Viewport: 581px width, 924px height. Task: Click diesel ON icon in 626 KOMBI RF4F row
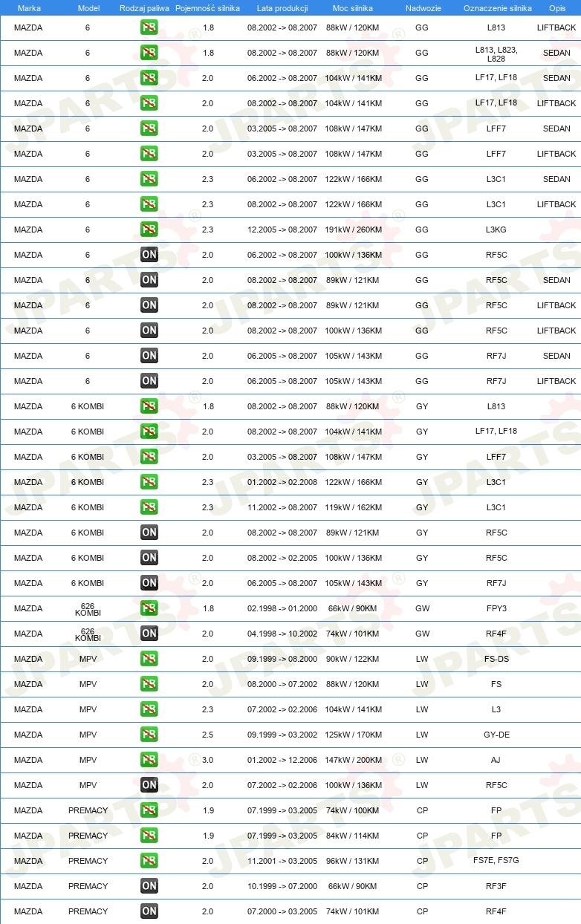149,634
